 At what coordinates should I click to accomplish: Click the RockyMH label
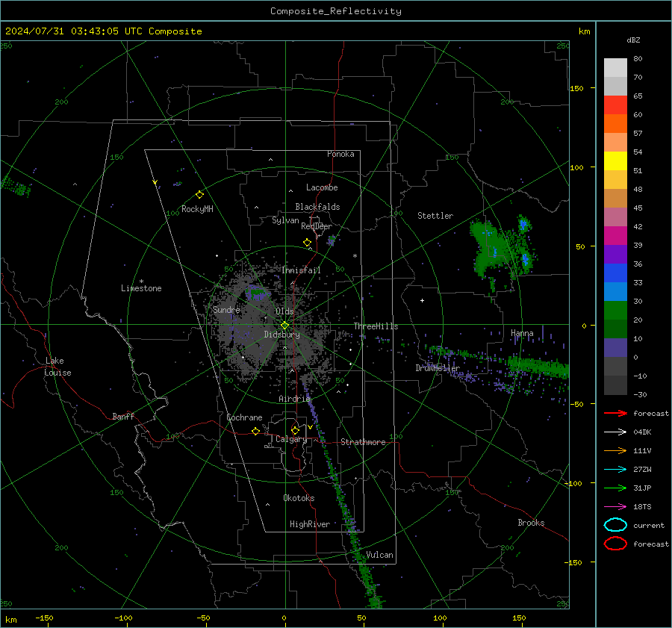click(197, 209)
